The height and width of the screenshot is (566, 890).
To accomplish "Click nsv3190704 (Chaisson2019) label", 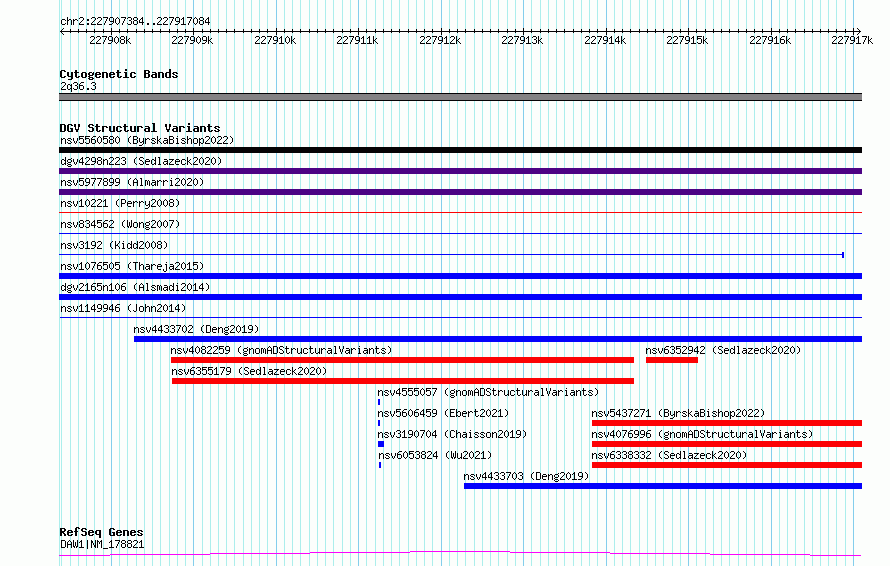I will (452, 434).
